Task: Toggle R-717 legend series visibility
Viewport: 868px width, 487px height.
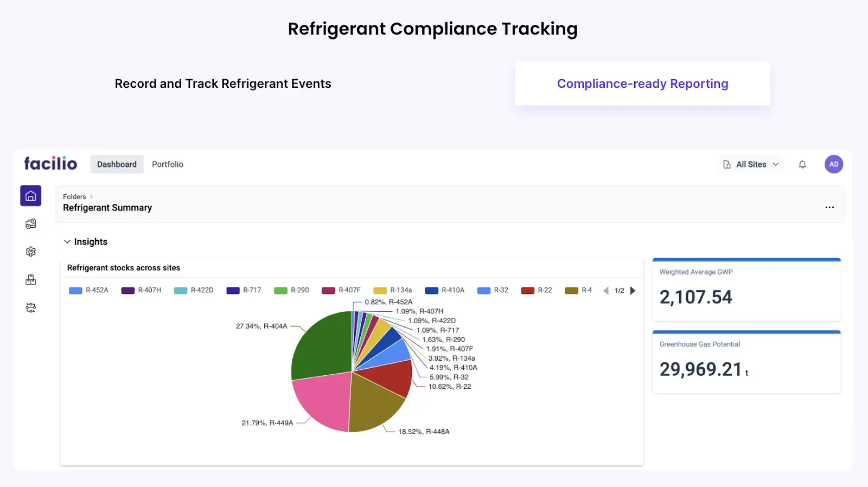Action: [x=244, y=290]
